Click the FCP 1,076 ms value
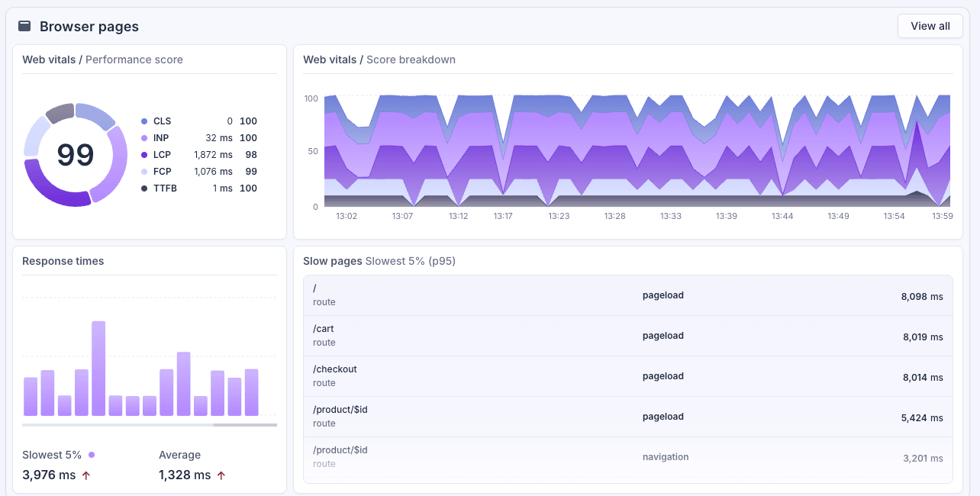 pos(213,172)
